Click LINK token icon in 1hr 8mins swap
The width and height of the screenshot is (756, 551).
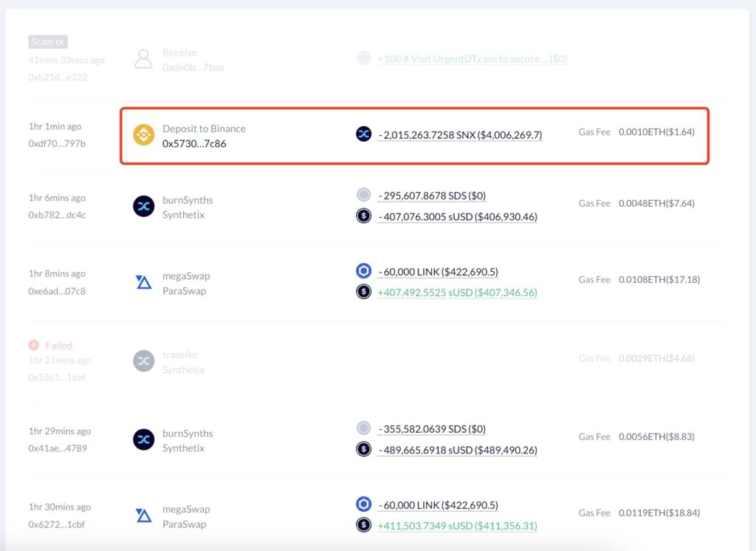tap(363, 271)
